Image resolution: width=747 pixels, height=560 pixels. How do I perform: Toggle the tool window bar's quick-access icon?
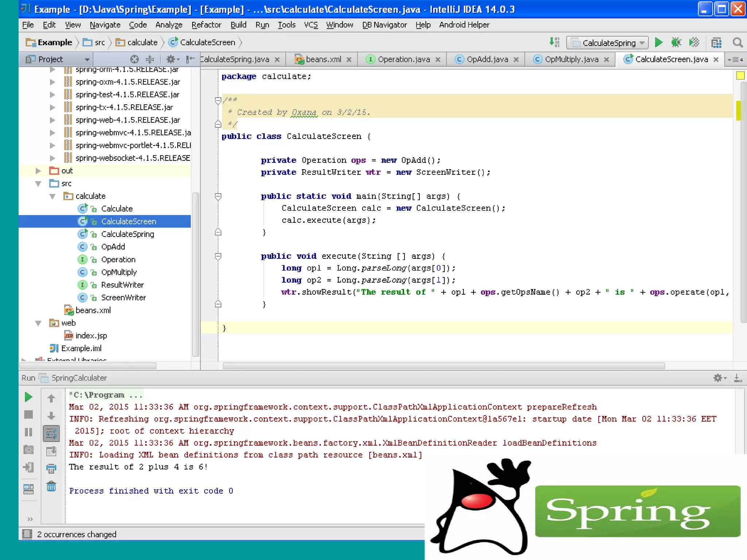click(x=27, y=534)
